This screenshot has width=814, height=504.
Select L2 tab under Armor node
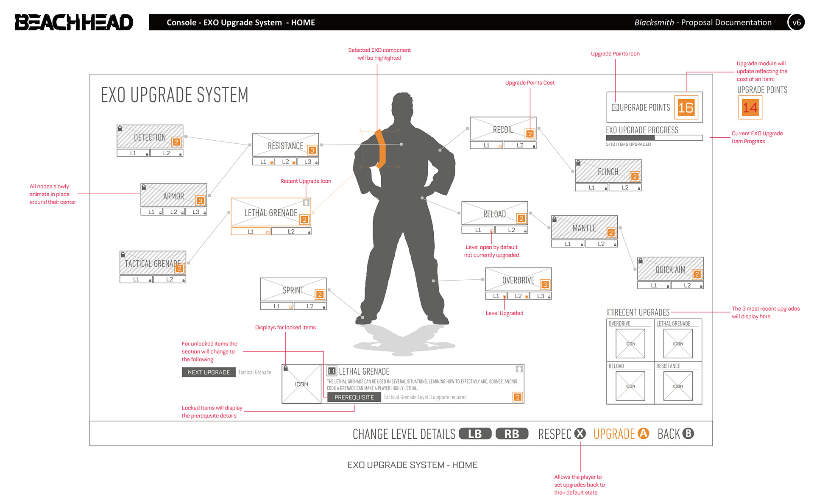click(x=174, y=212)
